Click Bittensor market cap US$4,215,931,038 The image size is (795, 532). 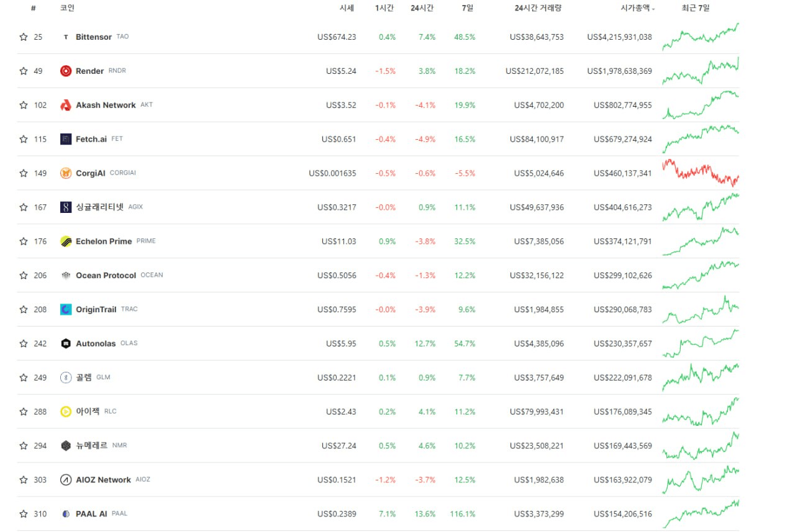click(619, 37)
